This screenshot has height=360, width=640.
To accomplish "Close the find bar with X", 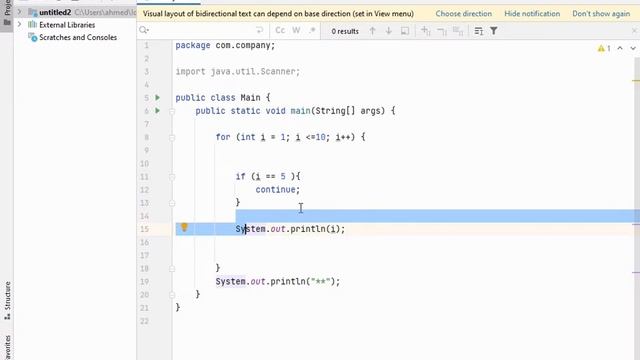I will [634, 31].
